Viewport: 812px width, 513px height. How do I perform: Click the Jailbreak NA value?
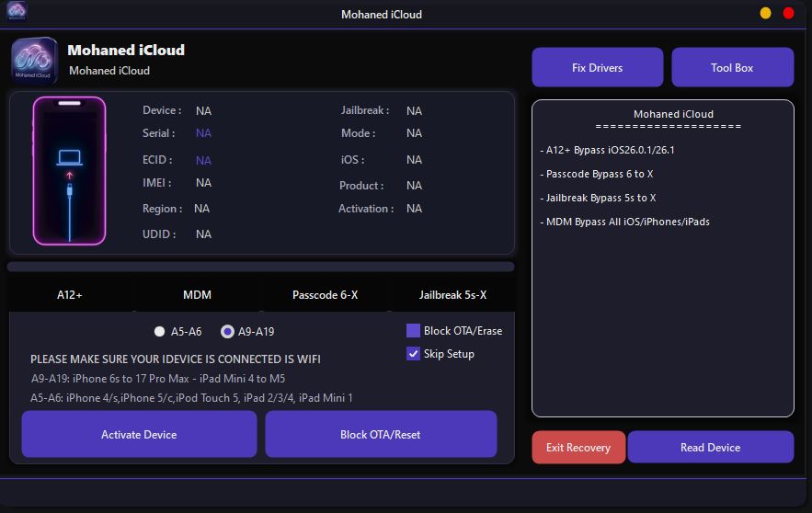point(415,110)
